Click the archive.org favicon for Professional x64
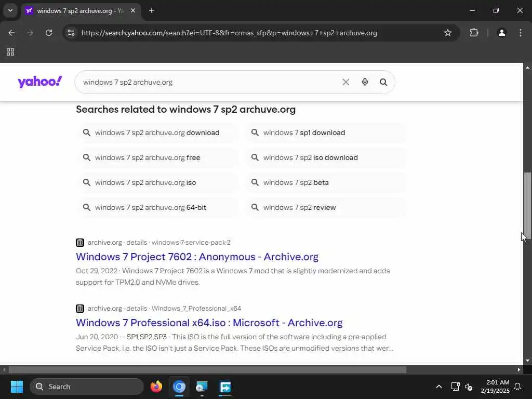The height and width of the screenshot is (399, 532). (x=79, y=309)
